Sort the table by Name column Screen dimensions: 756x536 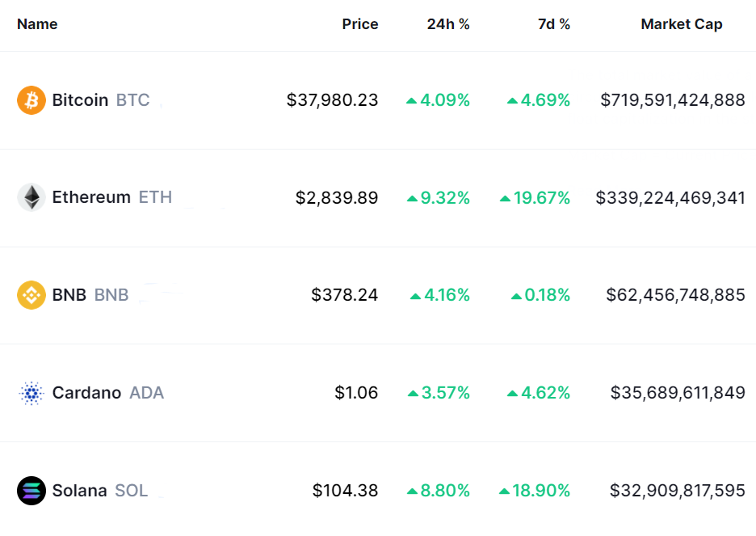tap(37, 24)
